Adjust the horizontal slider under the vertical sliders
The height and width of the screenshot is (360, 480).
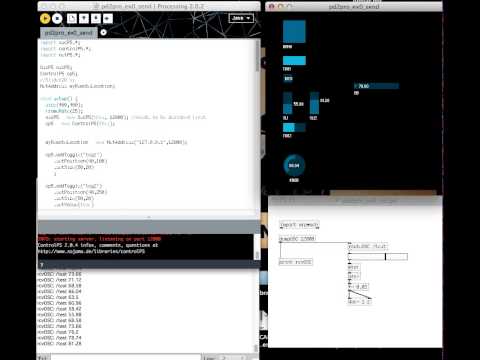pyautogui.click(x=294, y=128)
